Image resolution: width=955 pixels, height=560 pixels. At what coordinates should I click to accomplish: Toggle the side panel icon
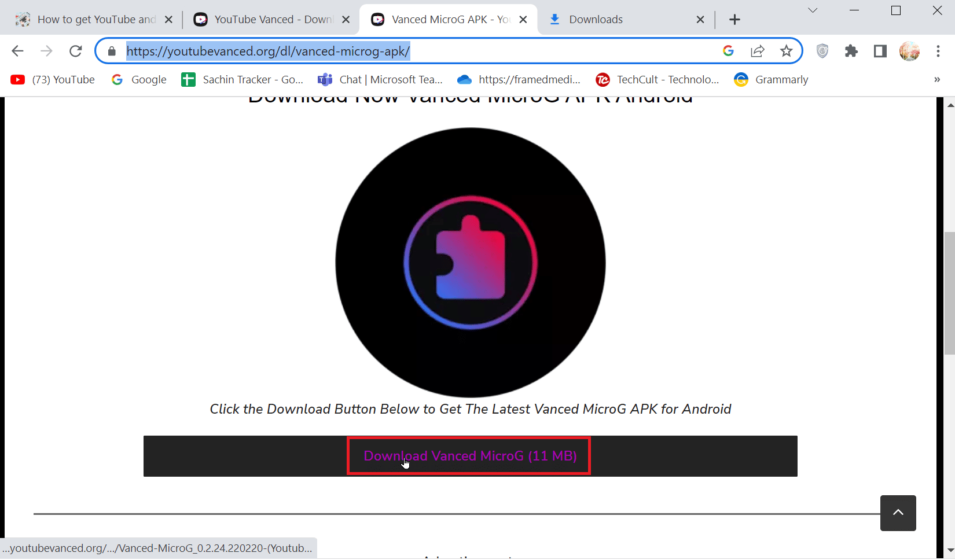coord(880,51)
